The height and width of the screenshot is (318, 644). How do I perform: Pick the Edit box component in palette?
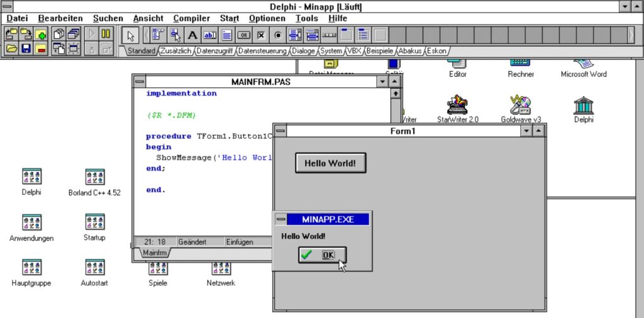209,35
